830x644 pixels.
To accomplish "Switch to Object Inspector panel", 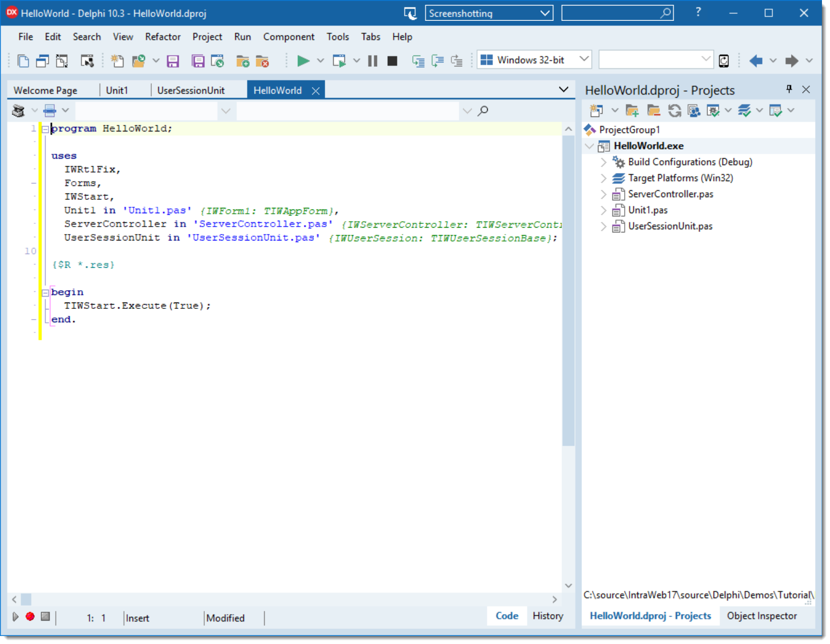I will (762, 616).
